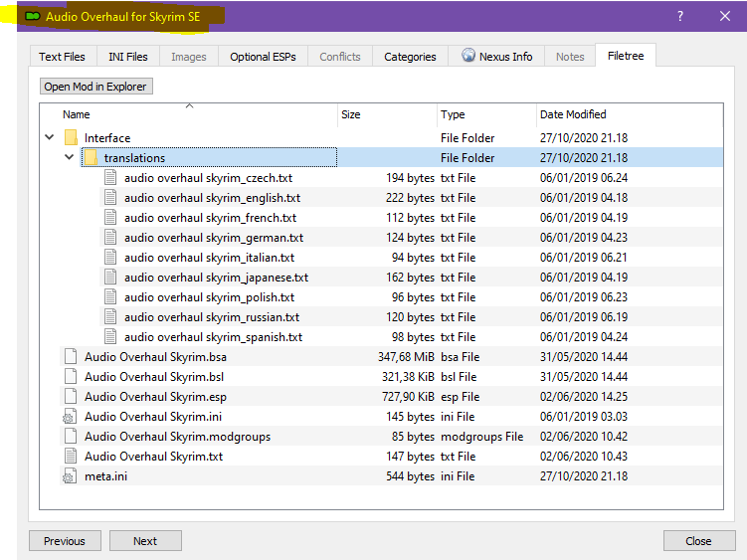The height and width of the screenshot is (560, 747).
Task: Click the Audio Overhaul Skyrim.esp file icon
Action: [x=71, y=397]
